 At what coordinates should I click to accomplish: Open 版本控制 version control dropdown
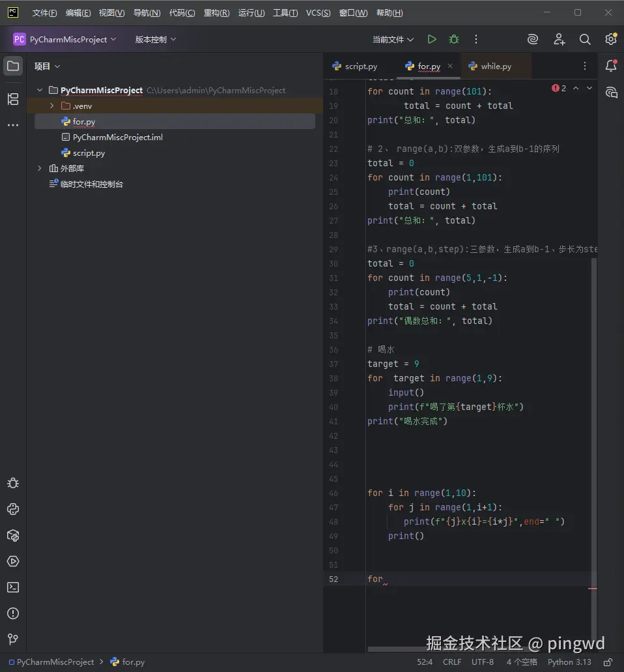pyautogui.click(x=156, y=39)
